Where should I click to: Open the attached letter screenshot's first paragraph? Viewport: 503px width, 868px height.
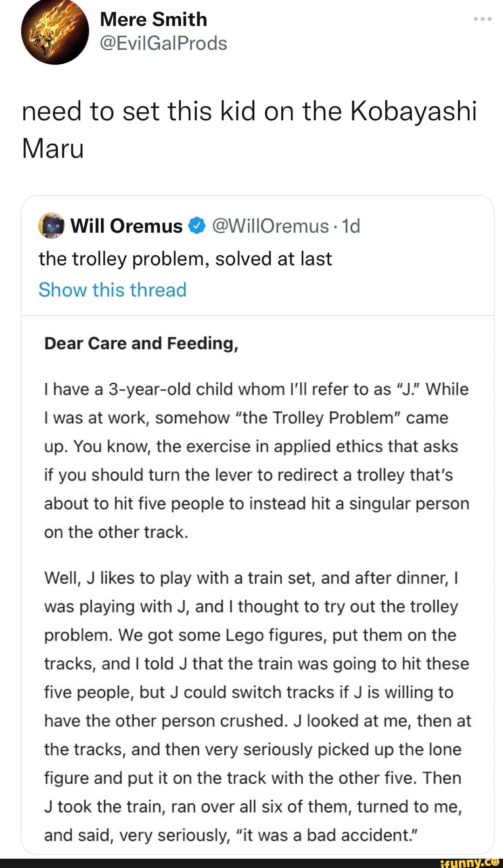[256, 461]
